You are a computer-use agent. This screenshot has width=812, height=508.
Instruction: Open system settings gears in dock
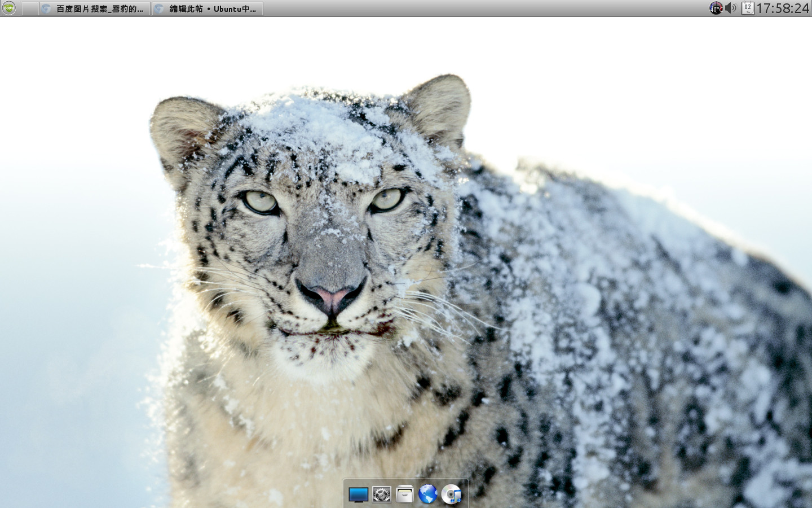pos(382,494)
